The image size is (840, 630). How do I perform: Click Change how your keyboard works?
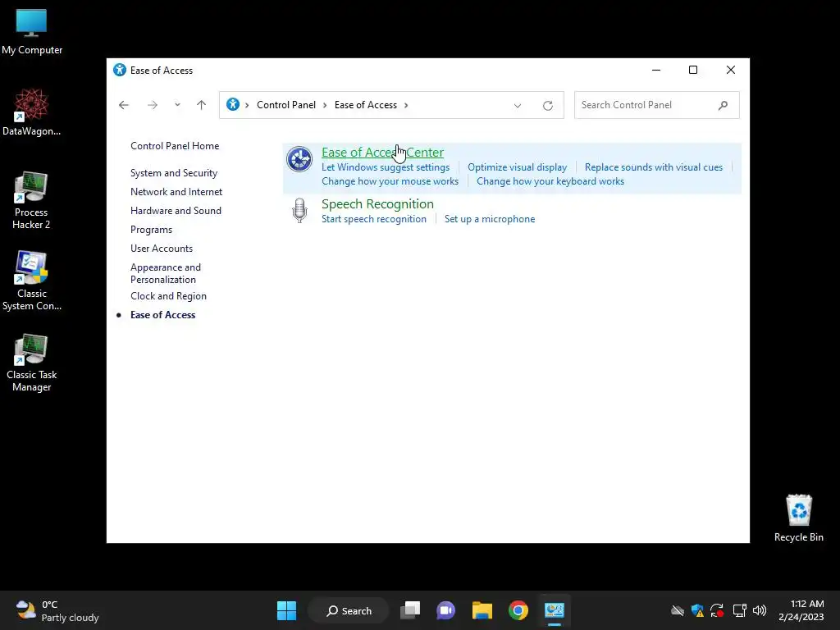(x=550, y=181)
